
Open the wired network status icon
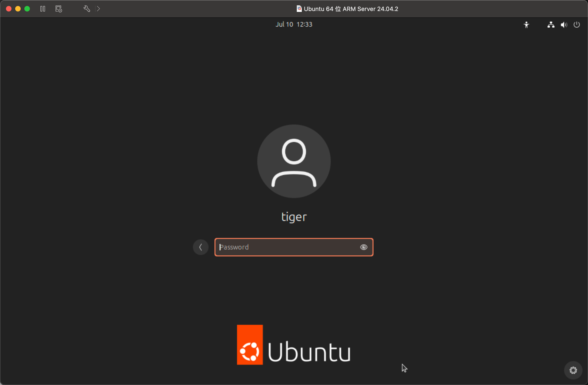[551, 25]
